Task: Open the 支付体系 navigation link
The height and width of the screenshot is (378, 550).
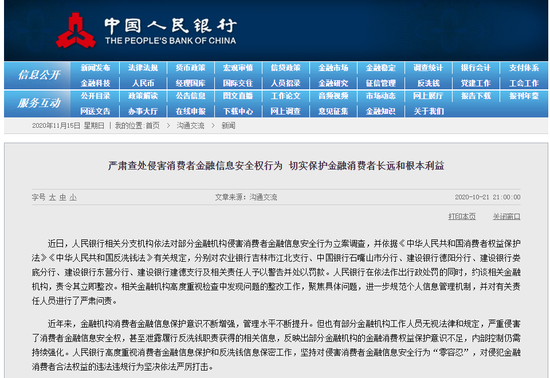Action: [524, 68]
